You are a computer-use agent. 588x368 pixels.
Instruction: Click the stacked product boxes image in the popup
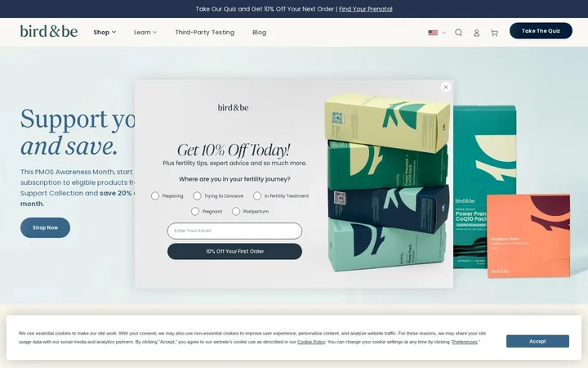[x=387, y=182]
